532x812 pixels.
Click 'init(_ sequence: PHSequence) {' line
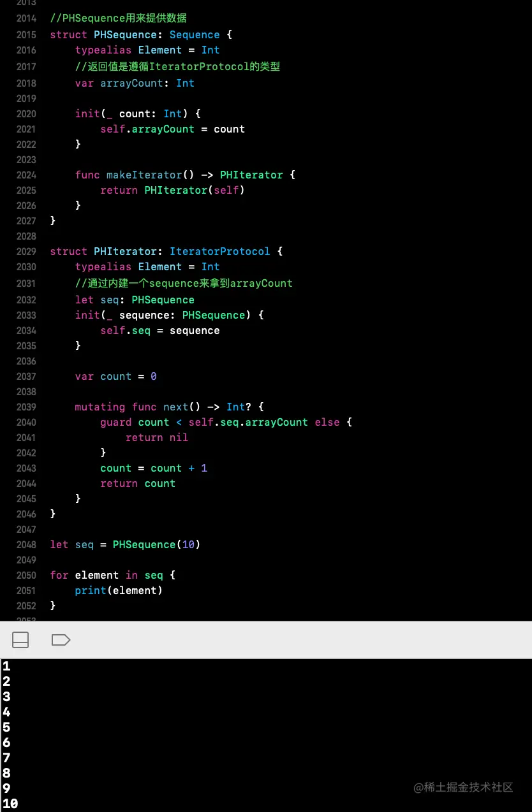tap(169, 315)
